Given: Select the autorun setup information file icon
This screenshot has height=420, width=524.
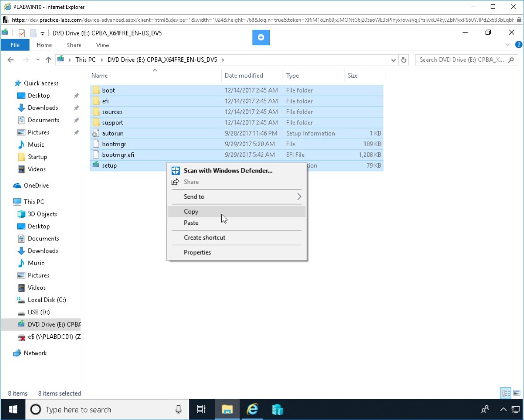Looking at the screenshot, I should 96,133.
